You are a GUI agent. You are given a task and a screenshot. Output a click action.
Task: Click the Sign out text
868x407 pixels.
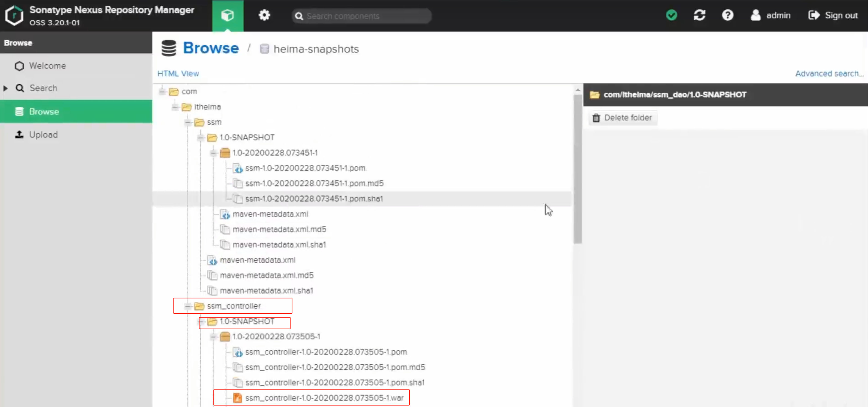tap(841, 15)
